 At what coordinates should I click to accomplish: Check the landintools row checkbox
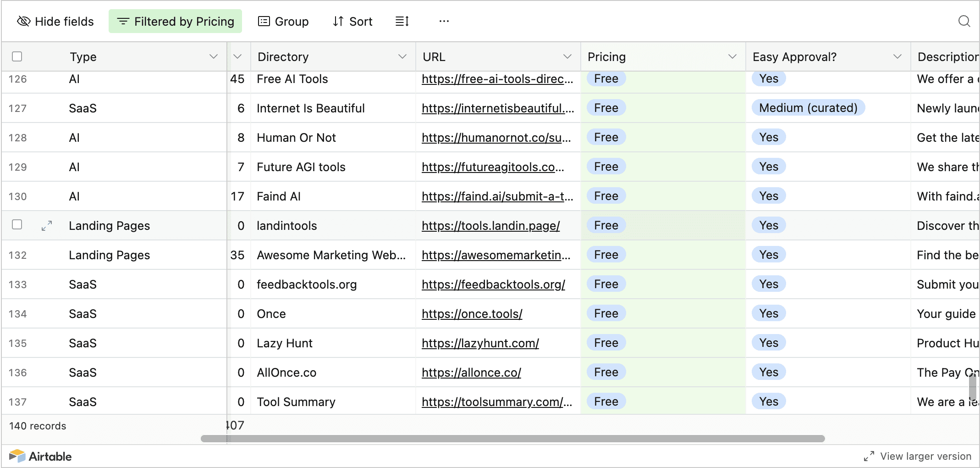click(x=17, y=224)
